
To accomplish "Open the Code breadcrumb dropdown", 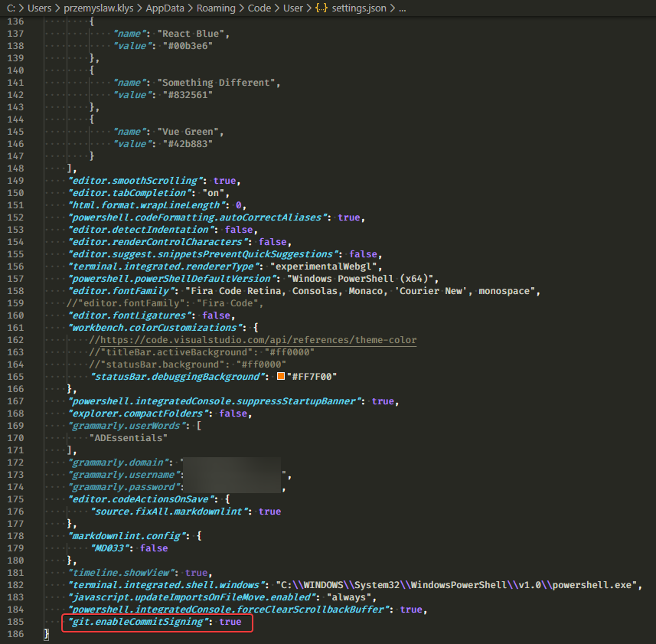I will (259, 8).
